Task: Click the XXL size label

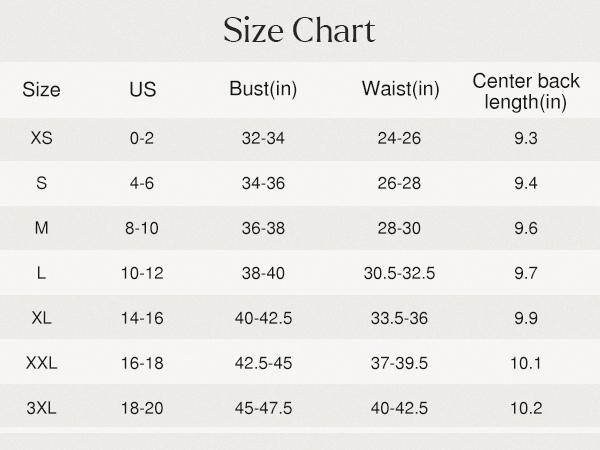Action: 41,363
